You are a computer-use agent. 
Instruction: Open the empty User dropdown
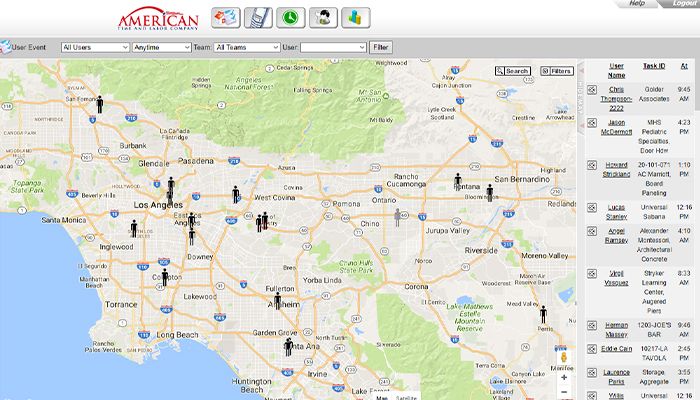(x=333, y=47)
